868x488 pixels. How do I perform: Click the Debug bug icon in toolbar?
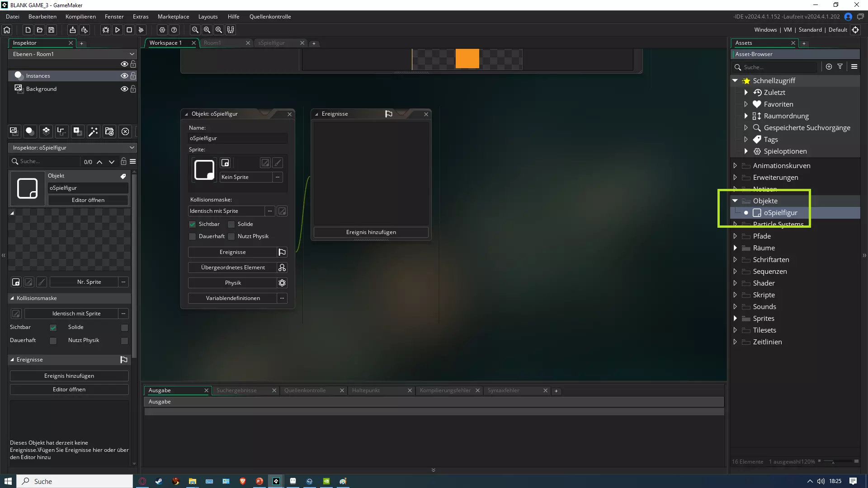(x=106, y=30)
